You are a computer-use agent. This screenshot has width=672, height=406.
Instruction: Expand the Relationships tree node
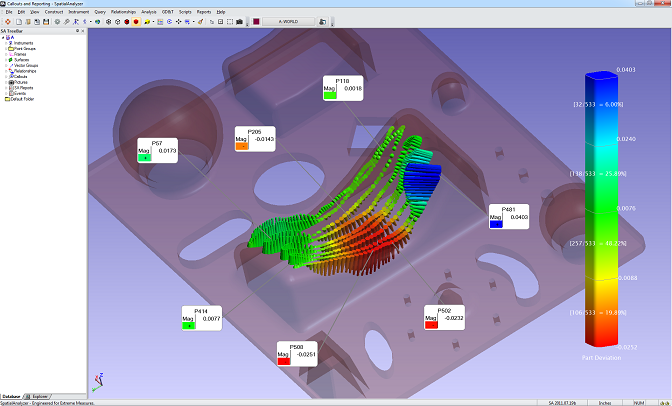(6, 71)
